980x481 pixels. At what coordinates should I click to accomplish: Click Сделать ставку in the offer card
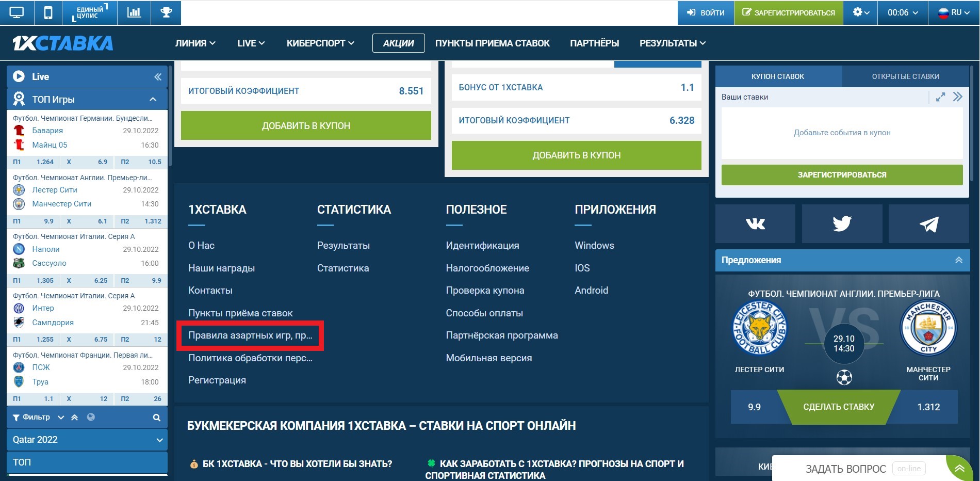click(x=839, y=407)
